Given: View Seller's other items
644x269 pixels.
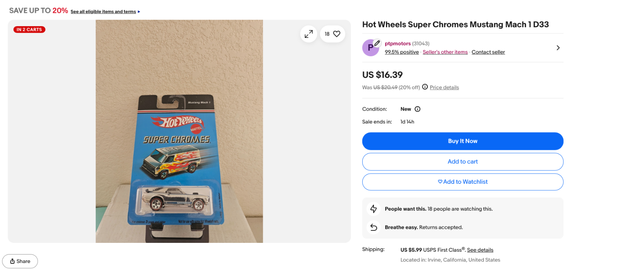Looking at the screenshot, I should (x=445, y=52).
